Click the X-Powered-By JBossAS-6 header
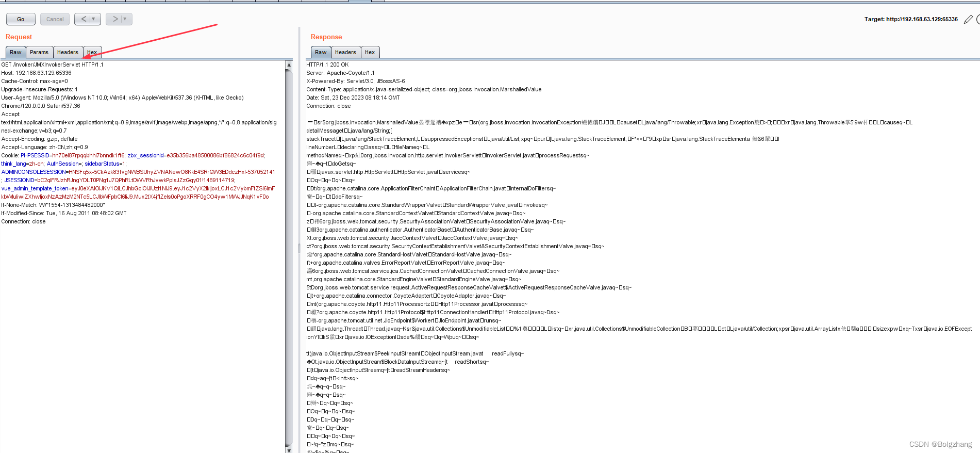 (356, 81)
